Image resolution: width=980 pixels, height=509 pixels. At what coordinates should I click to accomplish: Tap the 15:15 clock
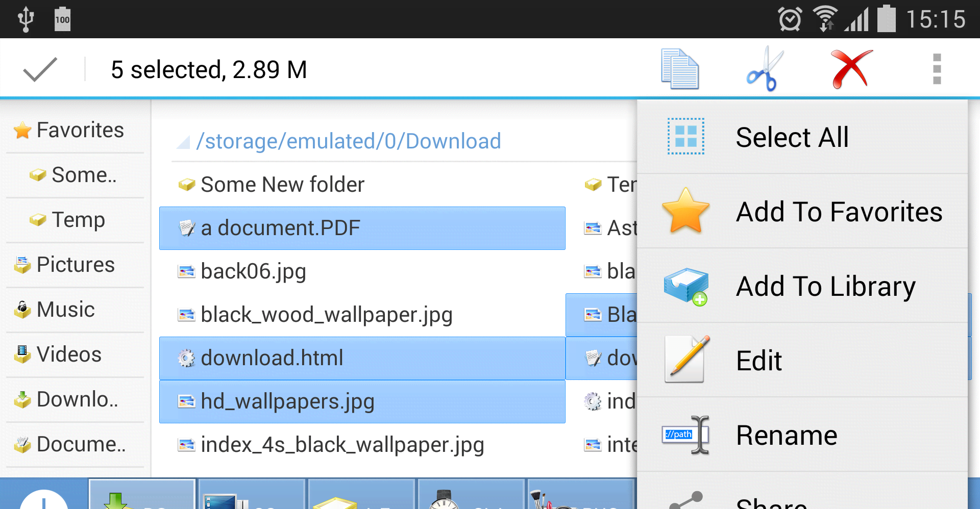[x=936, y=19]
